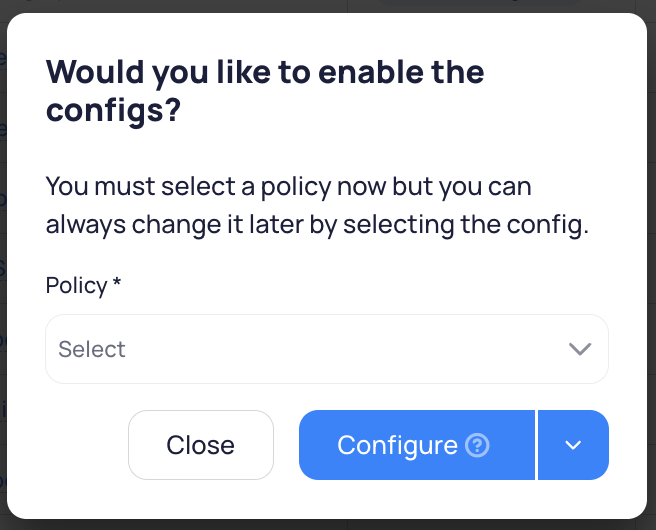
Task: Focus the Select placeholder in Policy field
Action: coord(92,349)
